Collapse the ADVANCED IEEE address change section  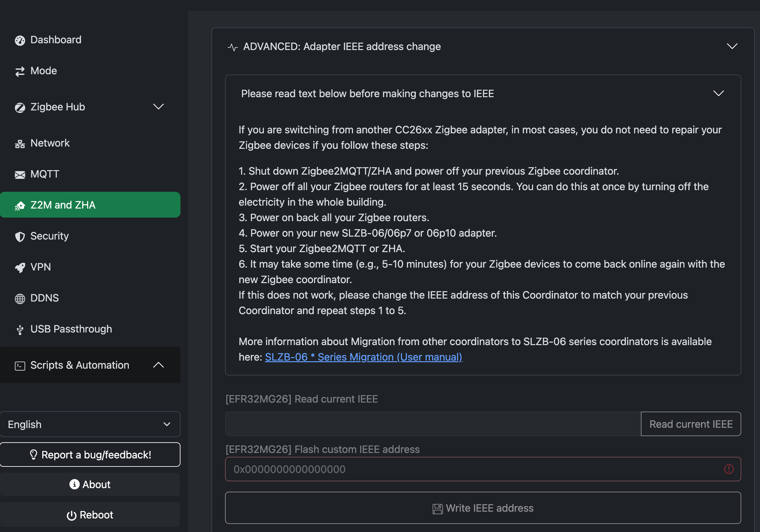732,46
